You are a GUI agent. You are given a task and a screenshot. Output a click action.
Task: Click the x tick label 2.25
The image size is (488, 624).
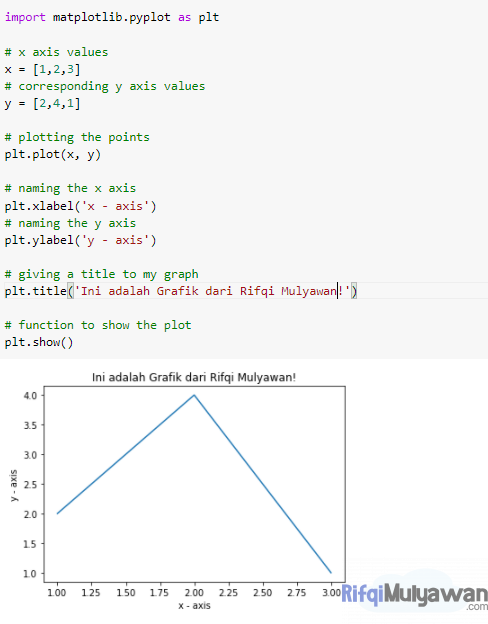point(228,593)
